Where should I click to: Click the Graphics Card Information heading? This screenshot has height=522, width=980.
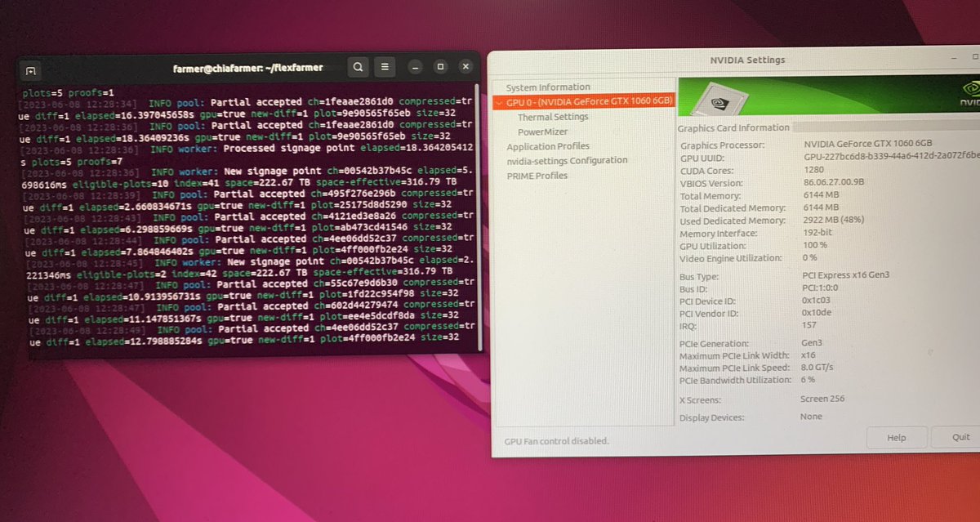[734, 128]
